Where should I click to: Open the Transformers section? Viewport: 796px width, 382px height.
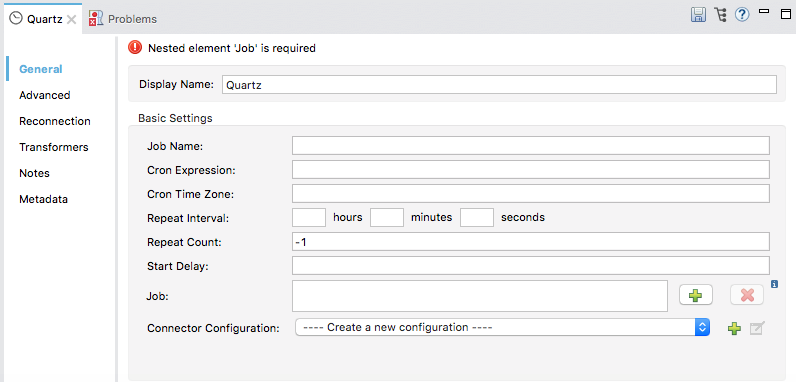54,147
